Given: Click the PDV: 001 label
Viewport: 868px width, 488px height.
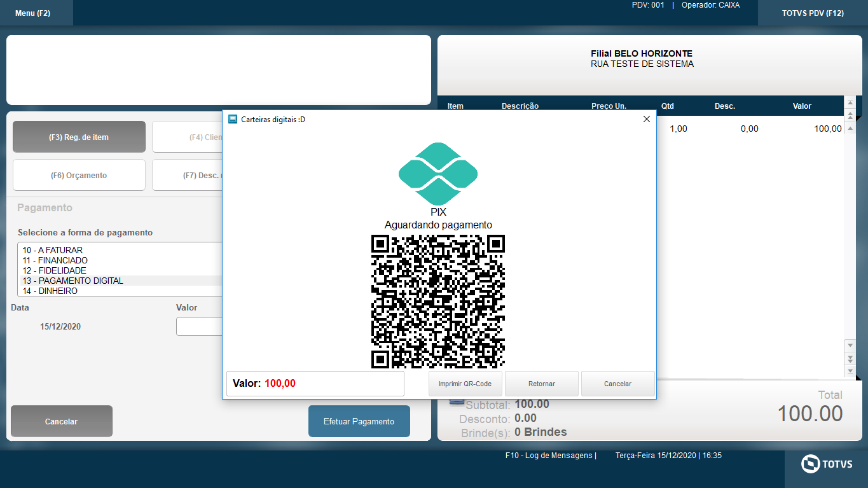Looking at the screenshot, I should (x=648, y=5).
